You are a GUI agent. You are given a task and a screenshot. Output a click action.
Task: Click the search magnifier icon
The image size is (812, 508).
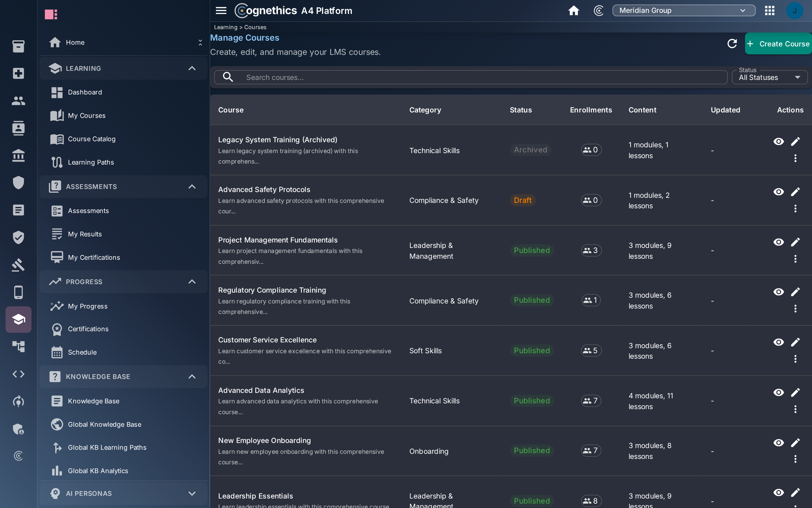coord(228,77)
